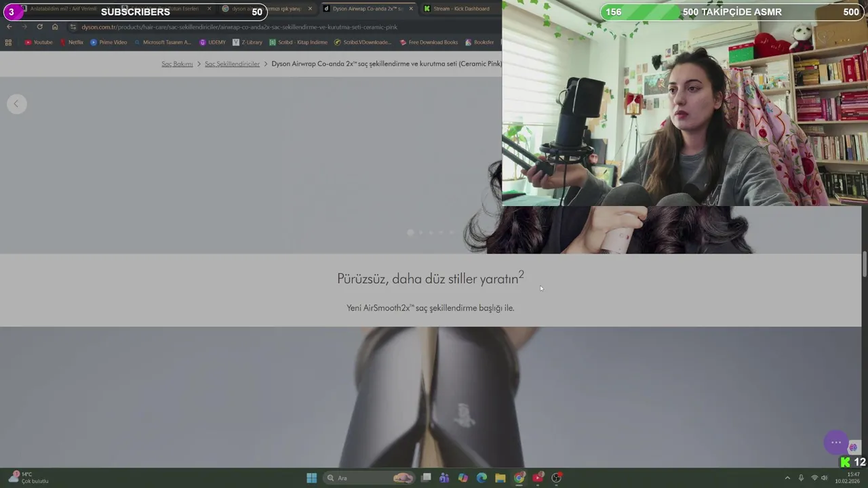Open Copilot from the taskbar
868x488 pixels.
tap(463, 478)
